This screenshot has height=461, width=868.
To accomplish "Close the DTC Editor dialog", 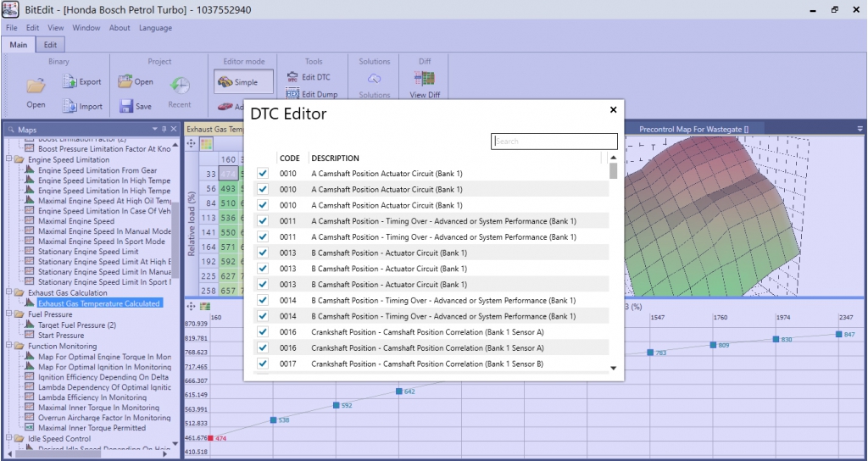I will pos(614,110).
